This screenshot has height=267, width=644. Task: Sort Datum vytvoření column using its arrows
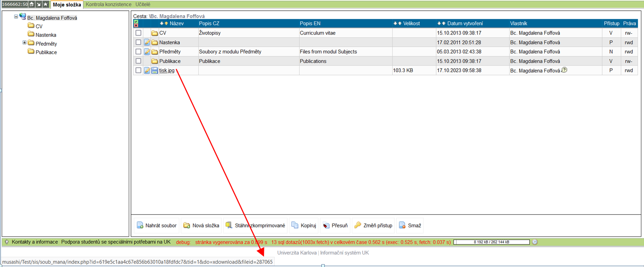[442, 23]
